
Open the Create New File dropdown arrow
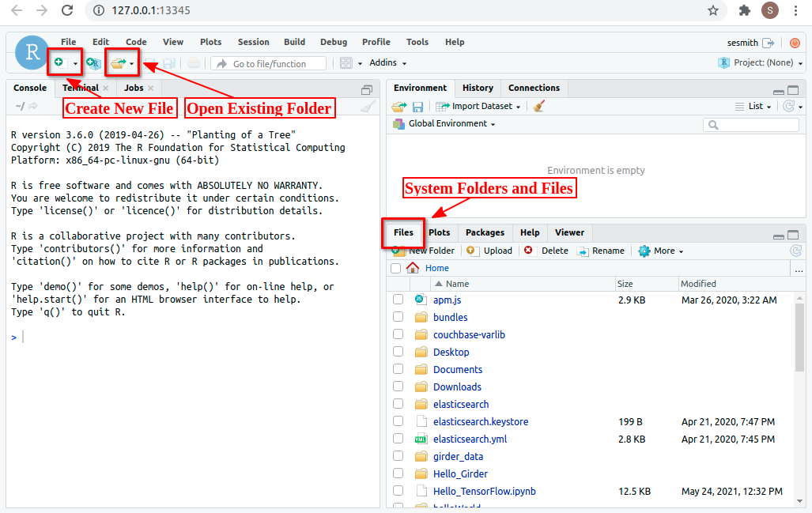click(73, 62)
